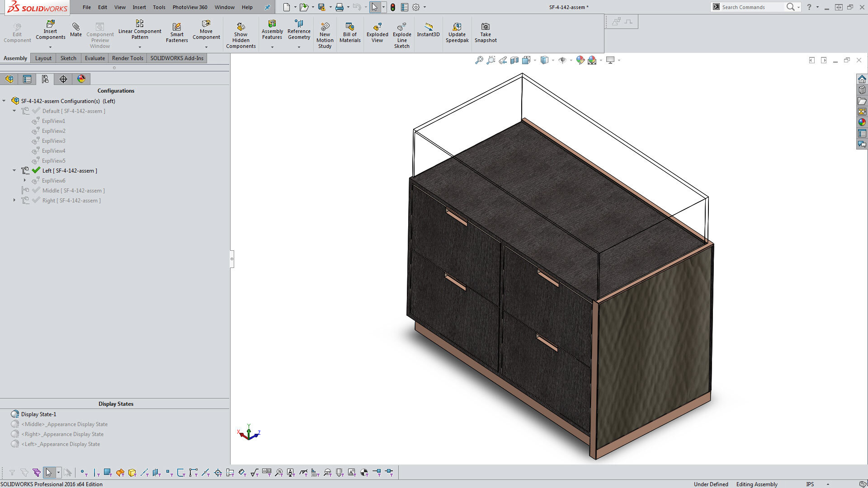Screen dimensions: 868x488
Task: Click Rebuild traffic light icon
Action: [393, 7]
